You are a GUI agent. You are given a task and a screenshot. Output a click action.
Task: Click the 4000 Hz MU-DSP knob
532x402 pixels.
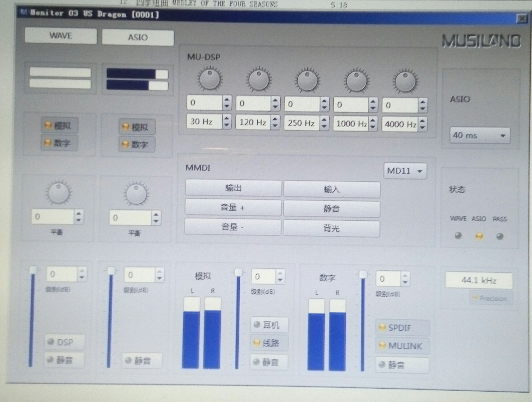coord(406,82)
